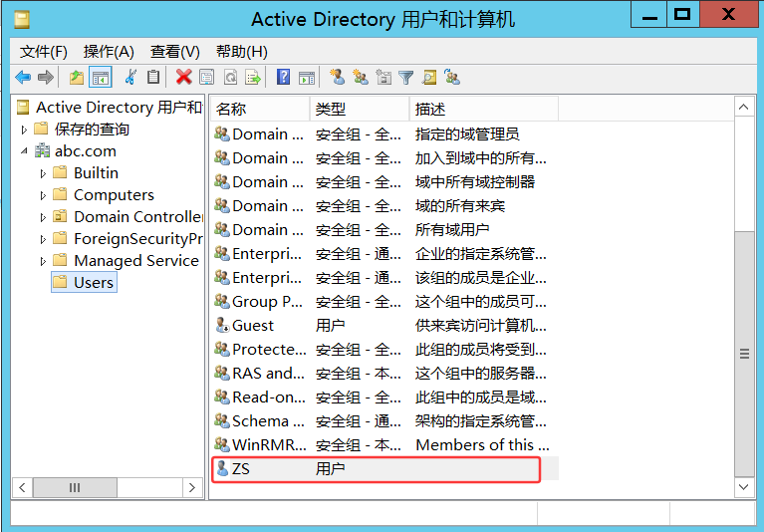Expand the ForeignSecurityPr... node arrow

pyautogui.click(x=43, y=239)
